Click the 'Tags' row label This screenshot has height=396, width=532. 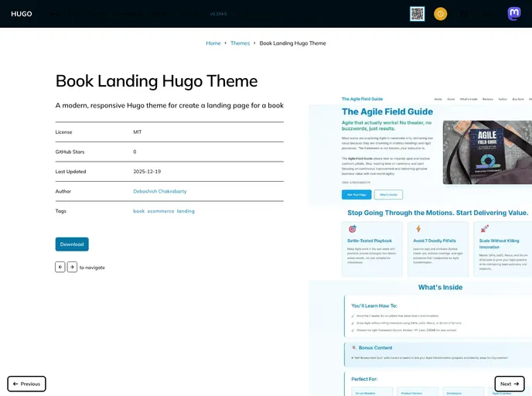point(61,211)
